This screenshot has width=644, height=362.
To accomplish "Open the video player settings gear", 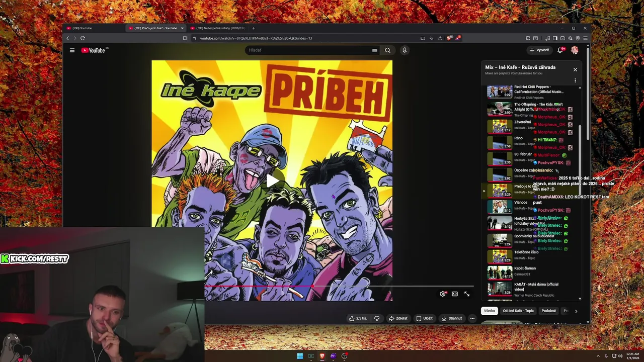I will (x=443, y=294).
